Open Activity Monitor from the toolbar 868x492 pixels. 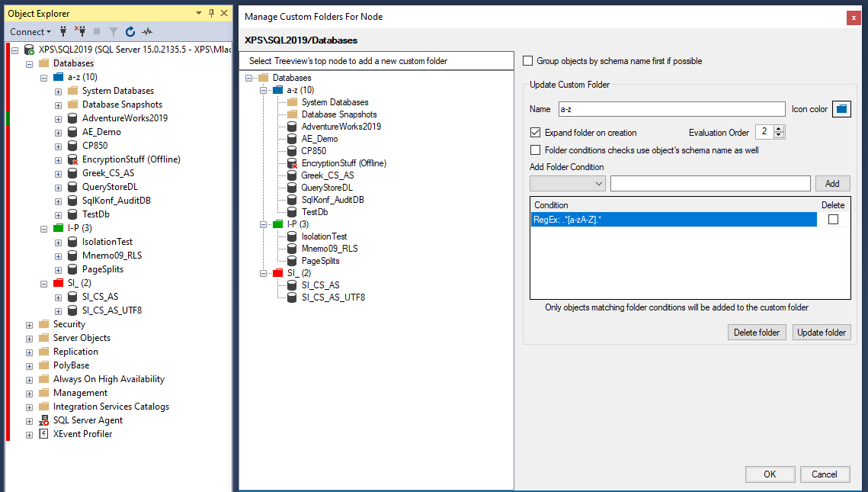[147, 31]
